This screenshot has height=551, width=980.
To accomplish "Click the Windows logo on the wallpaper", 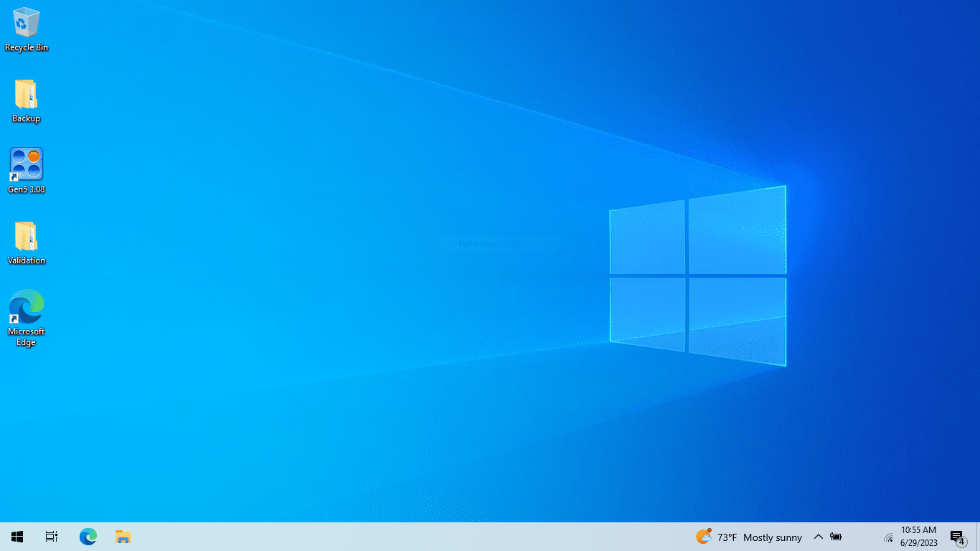I will point(697,276).
